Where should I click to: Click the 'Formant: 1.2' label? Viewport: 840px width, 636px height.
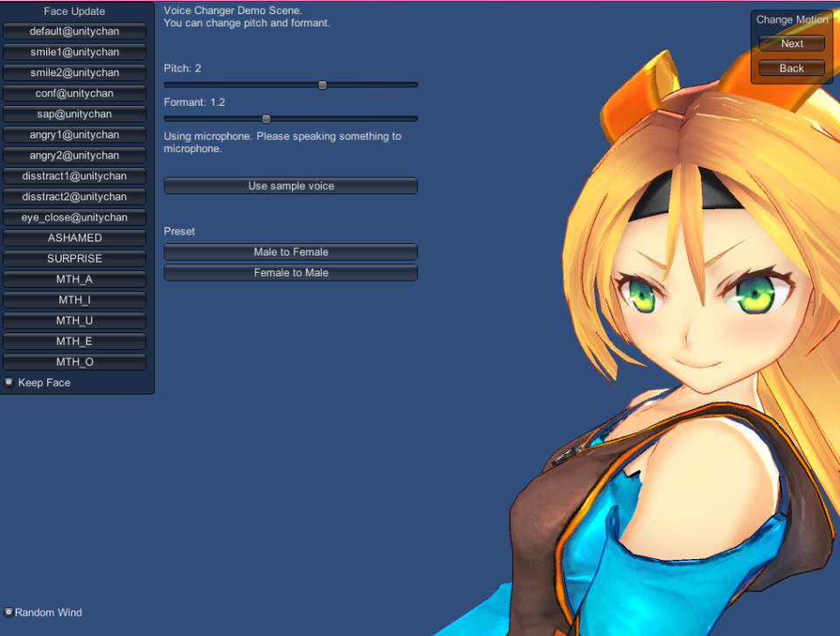point(194,101)
